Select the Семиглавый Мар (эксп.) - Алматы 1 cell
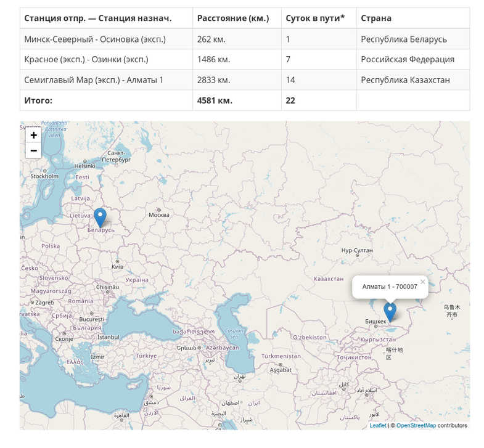Viewport: 484px width, 448px height. pyautogui.click(x=106, y=80)
